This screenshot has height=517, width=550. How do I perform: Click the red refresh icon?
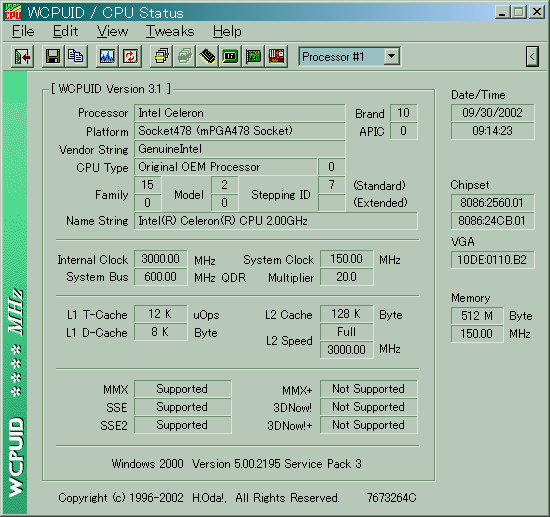coord(130,56)
